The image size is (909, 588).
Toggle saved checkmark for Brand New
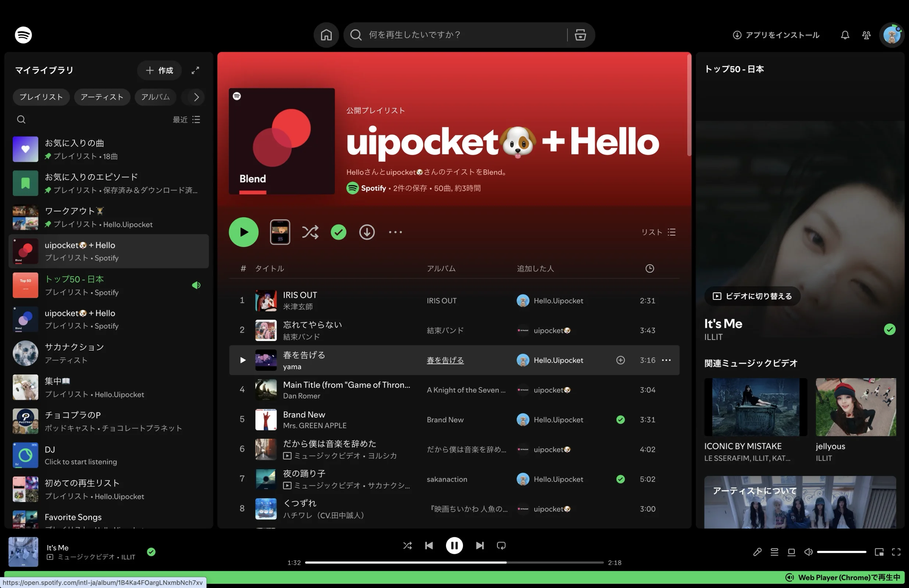pos(621,420)
